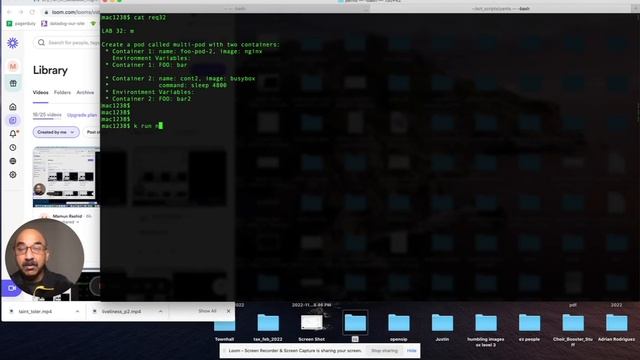This screenshot has height=360, width=640.
Task: Click Show All in the downloads bar
Action: pyautogui.click(x=207, y=311)
